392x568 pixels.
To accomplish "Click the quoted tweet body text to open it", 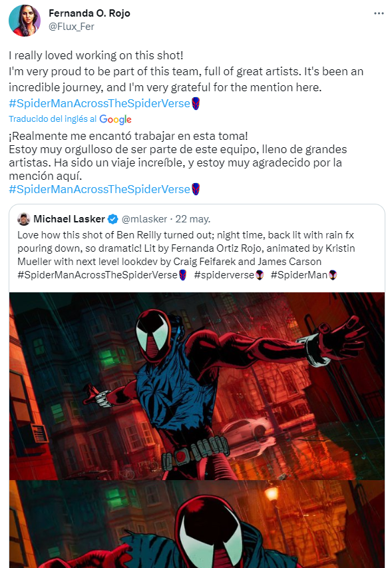I will point(186,254).
